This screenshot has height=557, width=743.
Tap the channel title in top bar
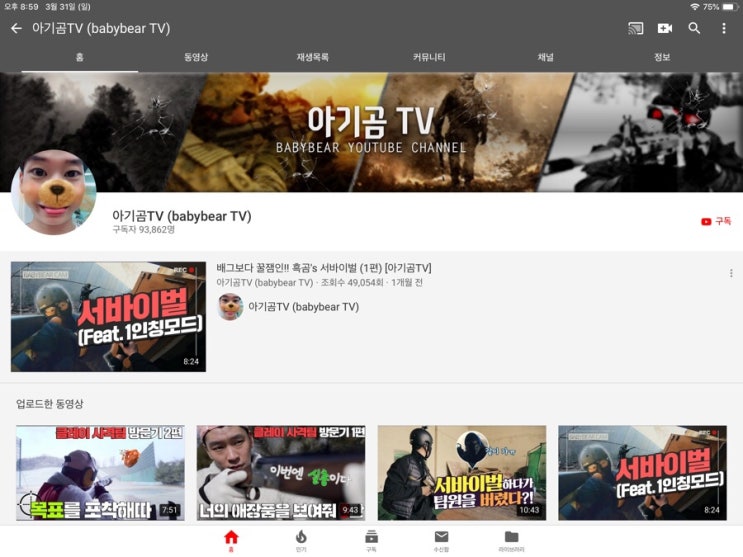(x=101, y=28)
